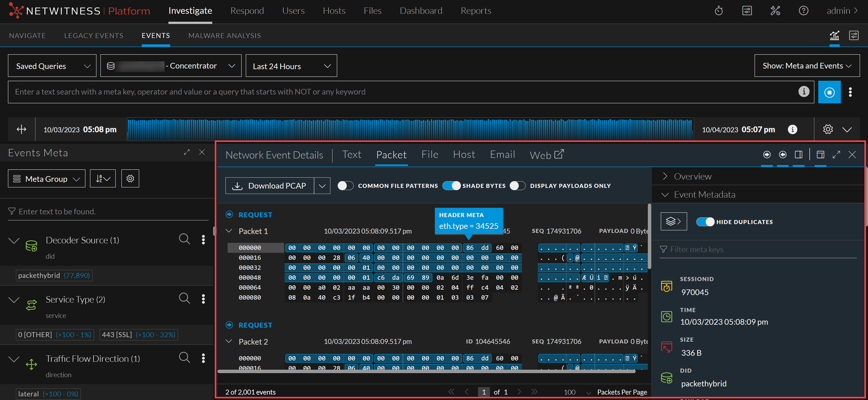
Task: Toggle the request direction arrow icon in details header
Action: pos(767,155)
